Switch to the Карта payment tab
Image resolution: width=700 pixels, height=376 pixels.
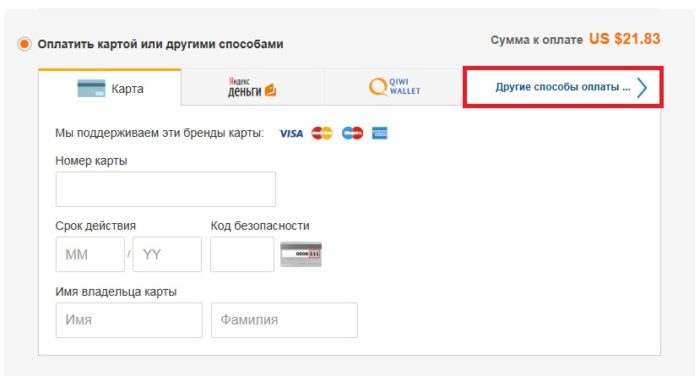pyautogui.click(x=110, y=88)
